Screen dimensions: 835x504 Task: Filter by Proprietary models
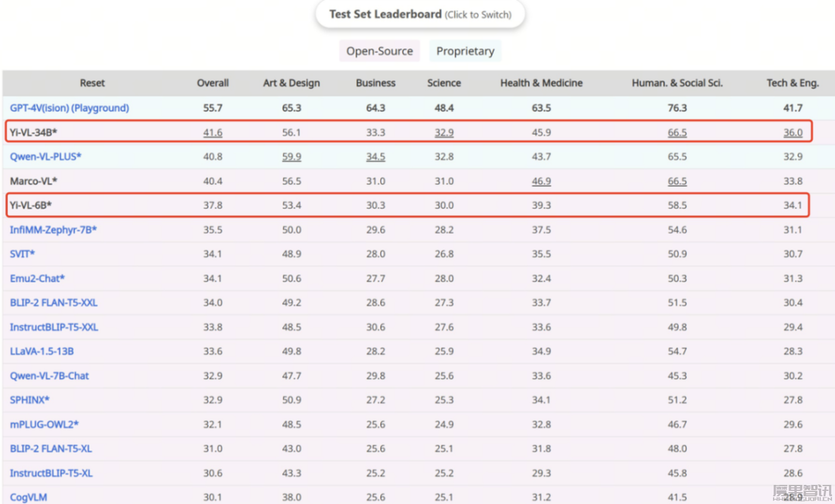click(x=465, y=51)
